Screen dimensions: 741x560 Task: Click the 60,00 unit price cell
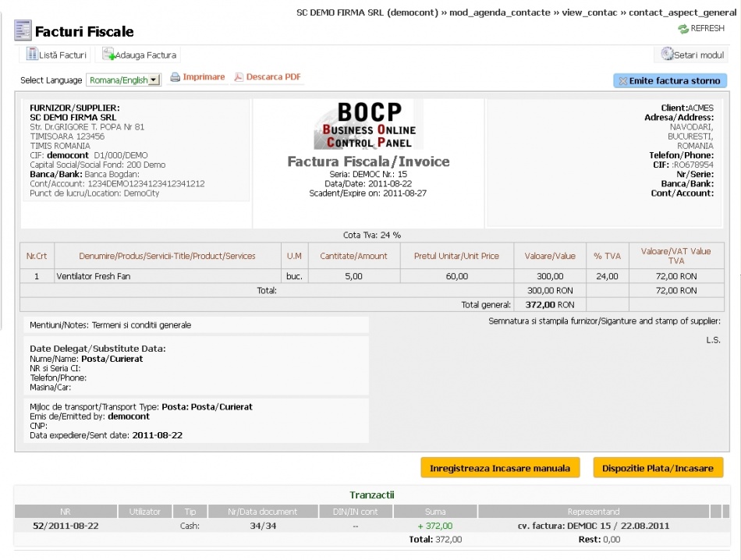point(456,276)
